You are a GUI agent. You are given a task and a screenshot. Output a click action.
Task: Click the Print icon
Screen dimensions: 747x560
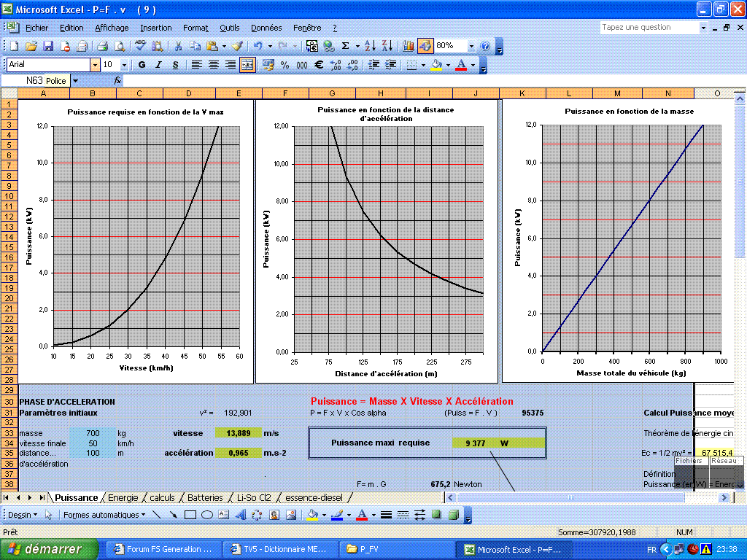click(x=102, y=46)
